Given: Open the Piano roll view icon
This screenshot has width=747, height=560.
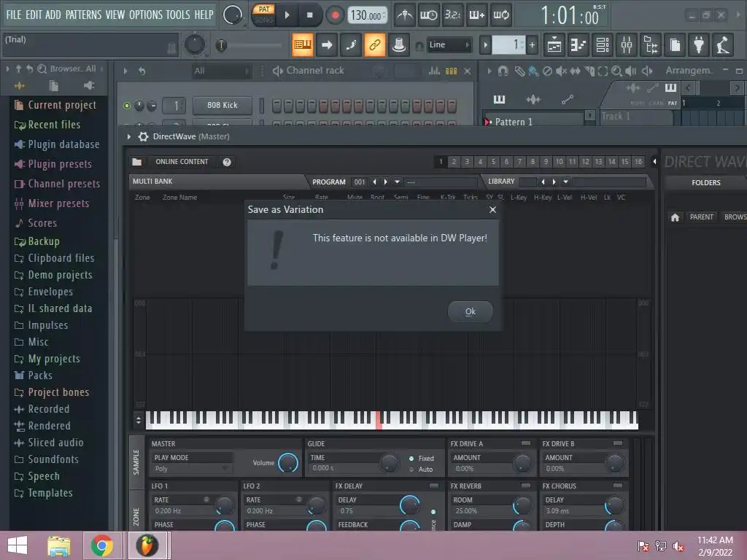Looking at the screenshot, I should click(x=578, y=45).
